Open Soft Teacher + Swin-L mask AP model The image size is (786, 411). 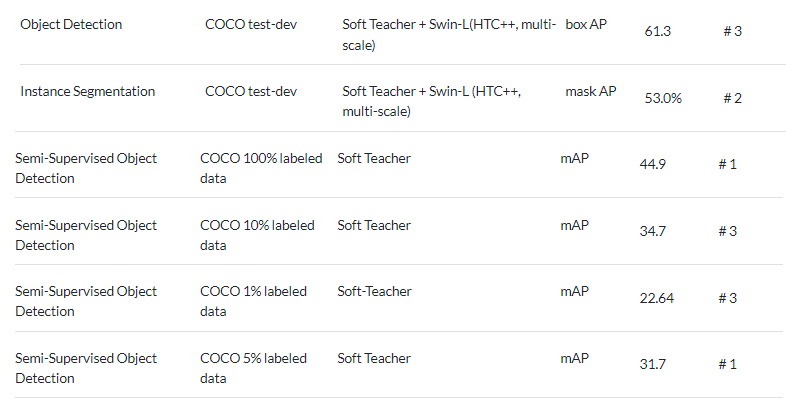point(439,101)
